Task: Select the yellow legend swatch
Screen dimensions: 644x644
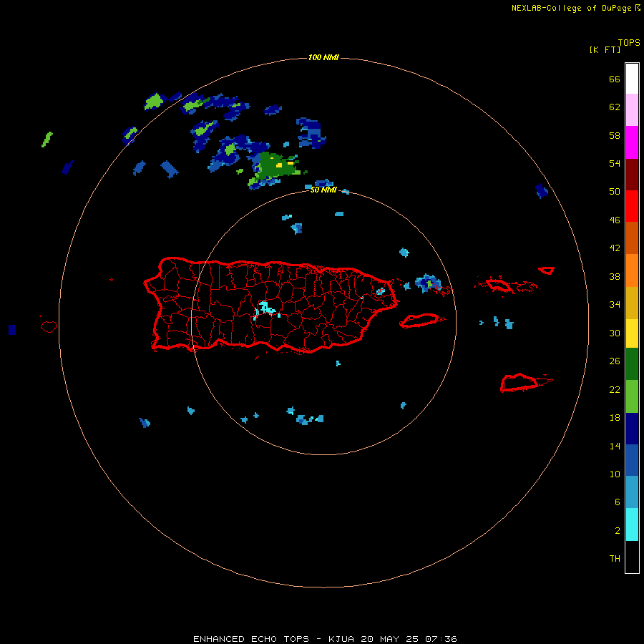Action: click(x=632, y=333)
